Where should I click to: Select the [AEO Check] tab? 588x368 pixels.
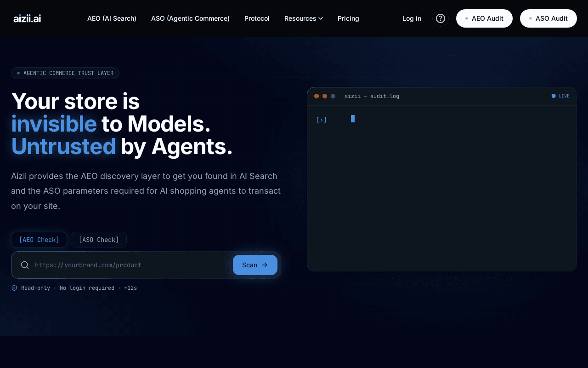[x=39, y=240]
